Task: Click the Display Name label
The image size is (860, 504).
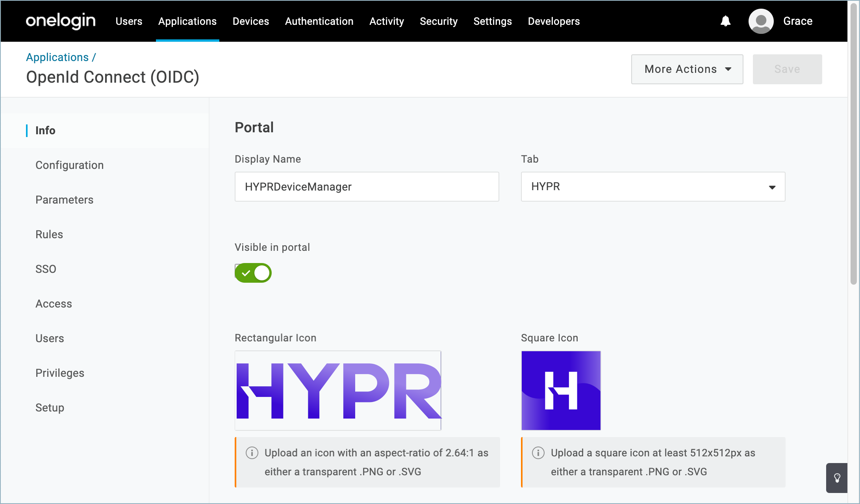Action: 268,159
